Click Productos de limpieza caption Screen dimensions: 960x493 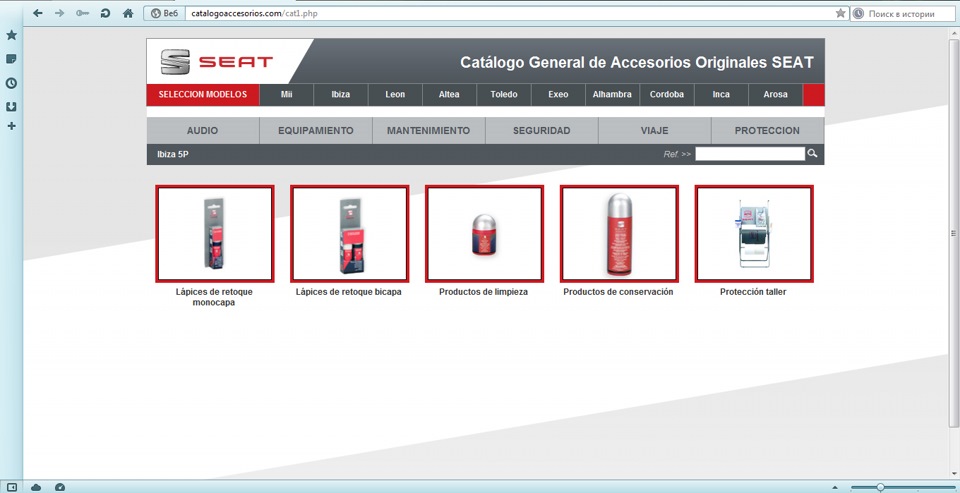484,292
